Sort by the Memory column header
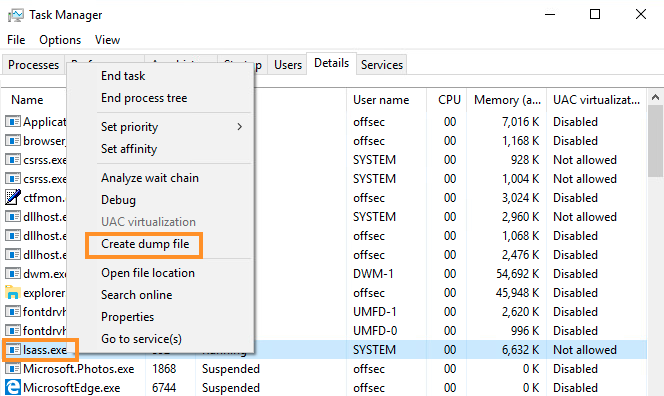Screen dimensions: 664x396 pyautogui.click(x=507, y=100)
